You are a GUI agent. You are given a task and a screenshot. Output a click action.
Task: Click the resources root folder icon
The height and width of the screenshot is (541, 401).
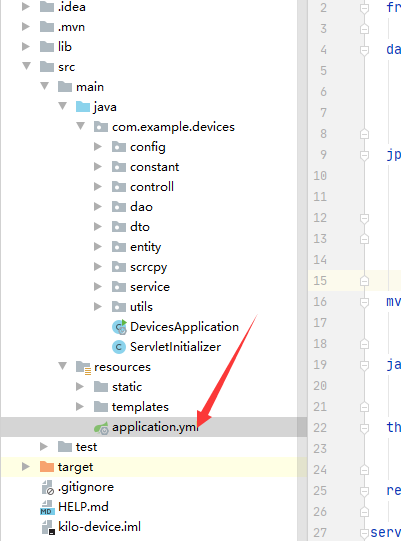pos(83,367)
